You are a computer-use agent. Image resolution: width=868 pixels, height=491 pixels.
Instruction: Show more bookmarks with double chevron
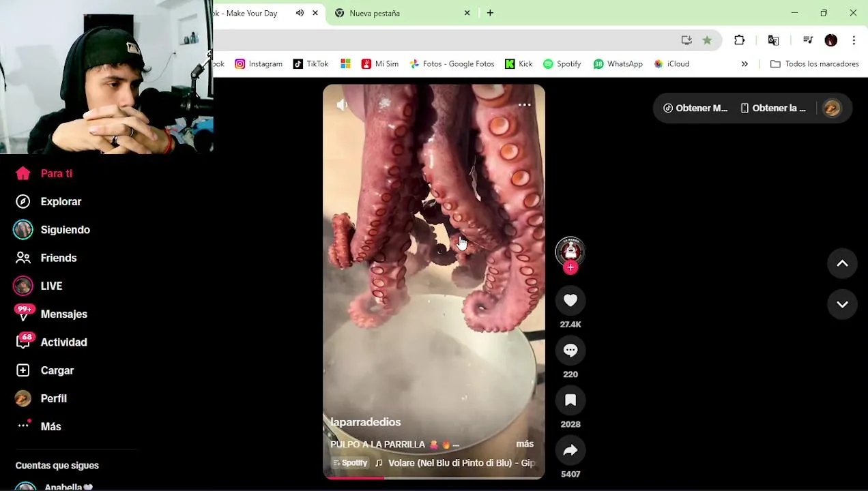point(744,63)
